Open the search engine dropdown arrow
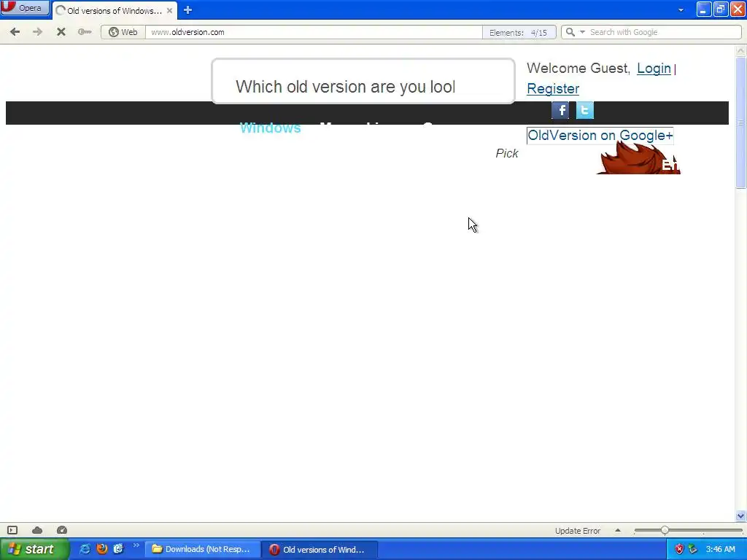Image resolution: width=747 pixels, height=560 pixels. click(x=582, y=32)
